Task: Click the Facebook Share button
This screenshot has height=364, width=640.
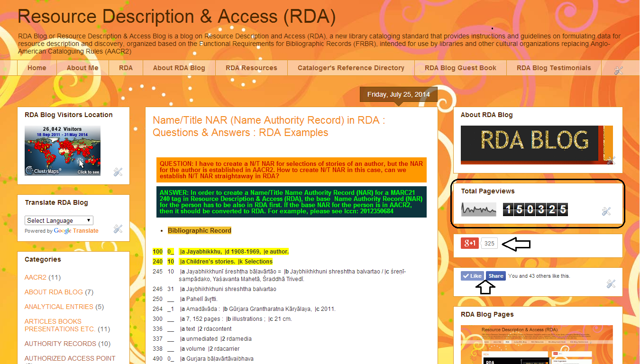Action: coord(495,275)
